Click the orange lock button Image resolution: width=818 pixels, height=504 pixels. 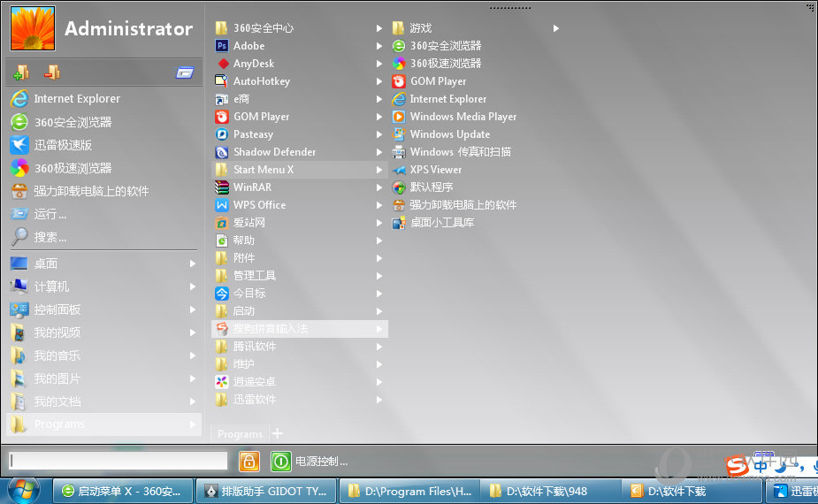click(248, 462)
